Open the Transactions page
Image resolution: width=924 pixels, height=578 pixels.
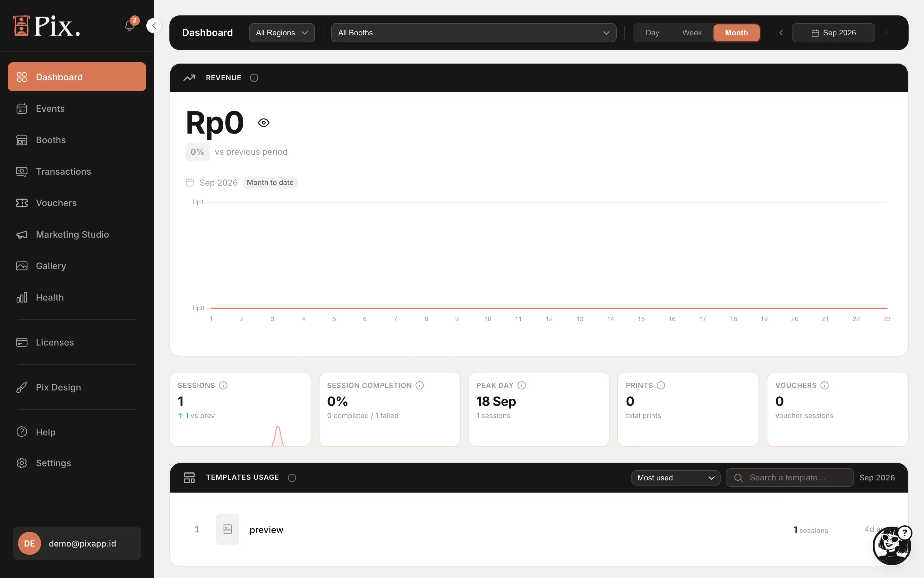77,172
